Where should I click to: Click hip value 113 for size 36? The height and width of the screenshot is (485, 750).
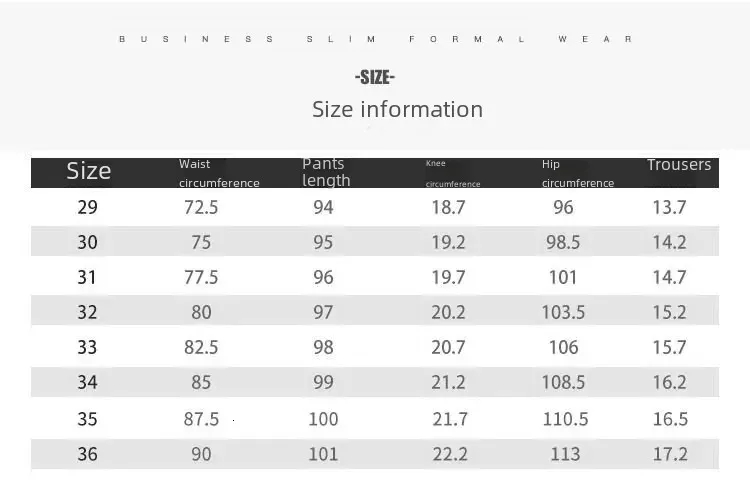click(x=565, y=454)
